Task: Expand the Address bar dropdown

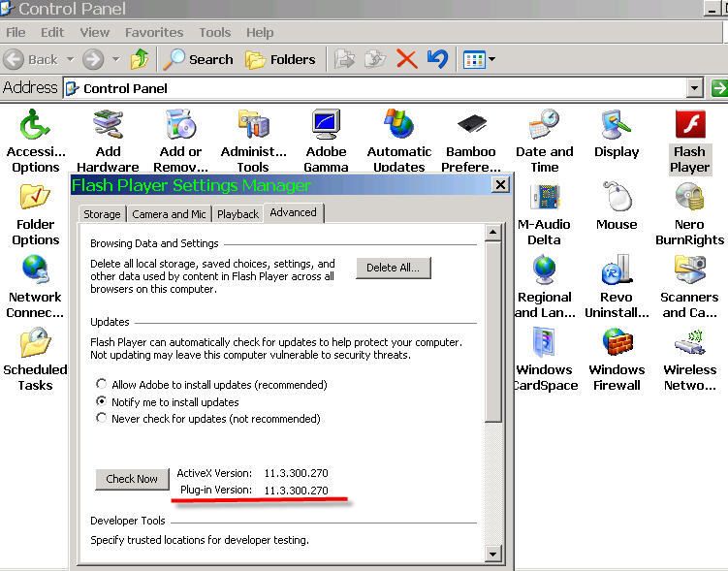Action: (694, 88)
